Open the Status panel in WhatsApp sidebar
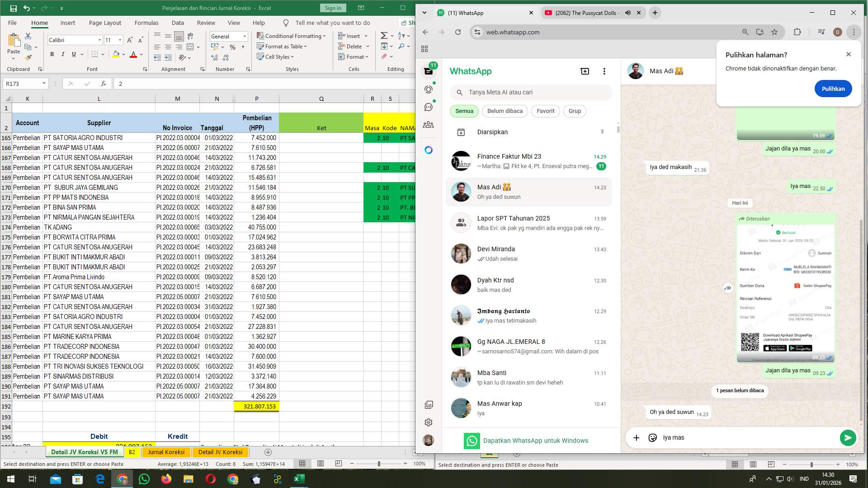Screen dimensions: 868x488 coord(428,89)
